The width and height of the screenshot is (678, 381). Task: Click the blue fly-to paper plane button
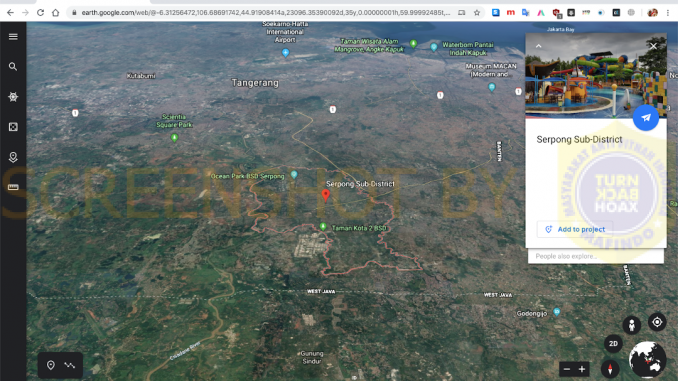646,118
